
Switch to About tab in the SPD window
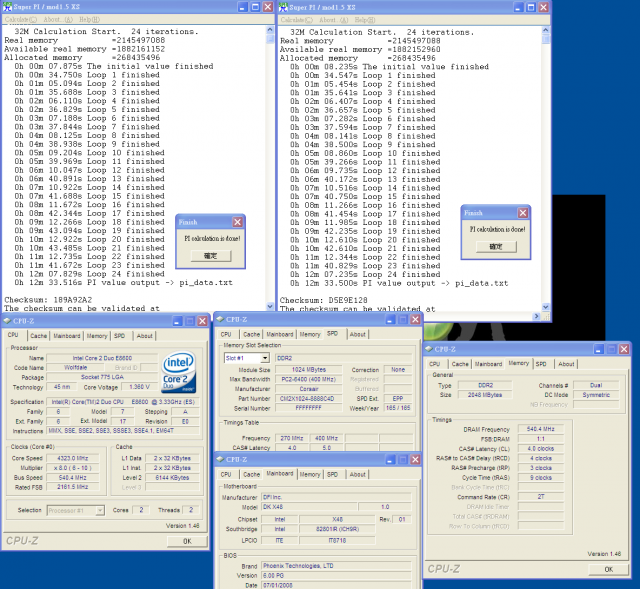(x=358, y=334)
